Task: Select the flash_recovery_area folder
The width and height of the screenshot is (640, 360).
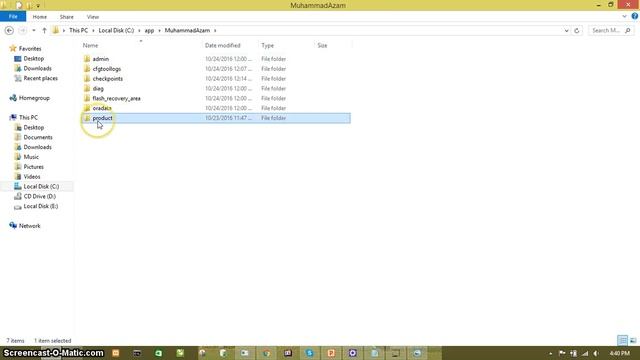Action: pyautogui.click(x=116, y=98)
